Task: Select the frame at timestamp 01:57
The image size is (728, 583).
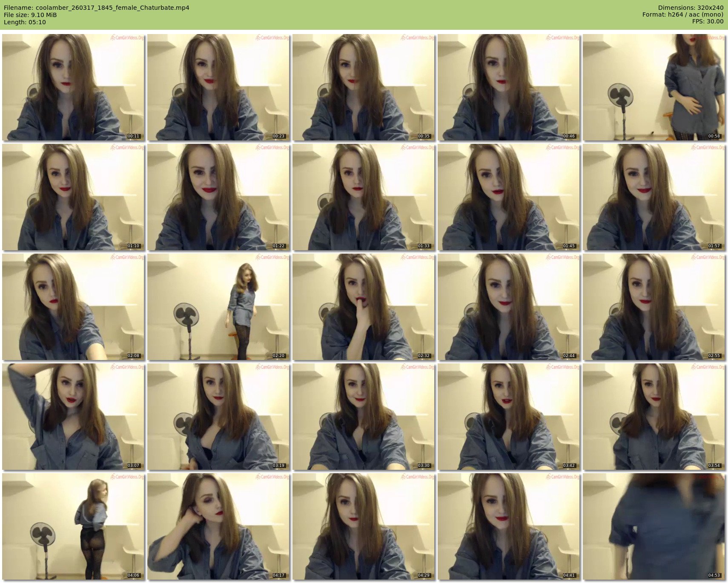Action: coord(653,197)
